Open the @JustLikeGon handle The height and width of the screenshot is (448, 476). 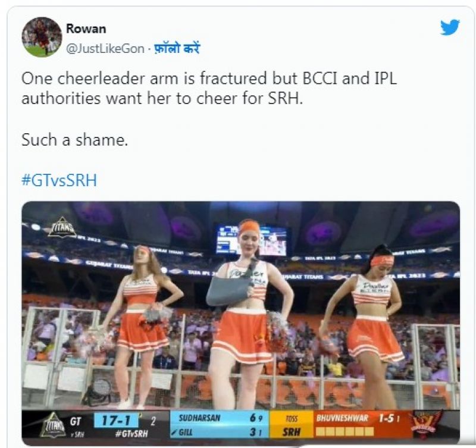point(105,49)
